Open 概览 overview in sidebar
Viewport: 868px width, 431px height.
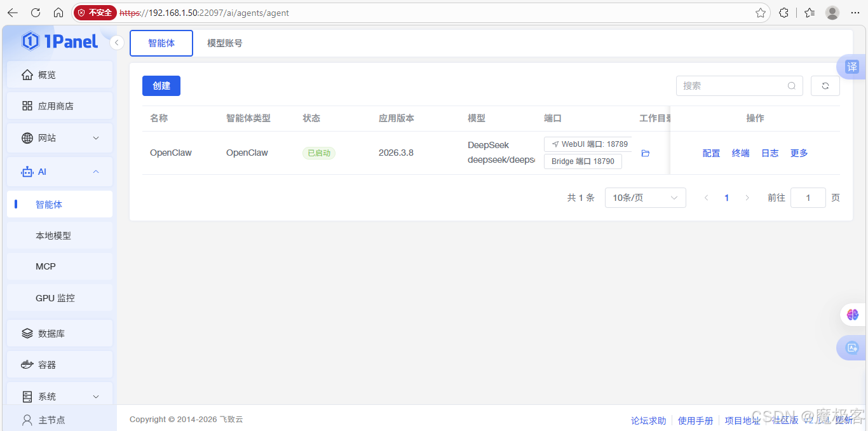coord(60,74)
